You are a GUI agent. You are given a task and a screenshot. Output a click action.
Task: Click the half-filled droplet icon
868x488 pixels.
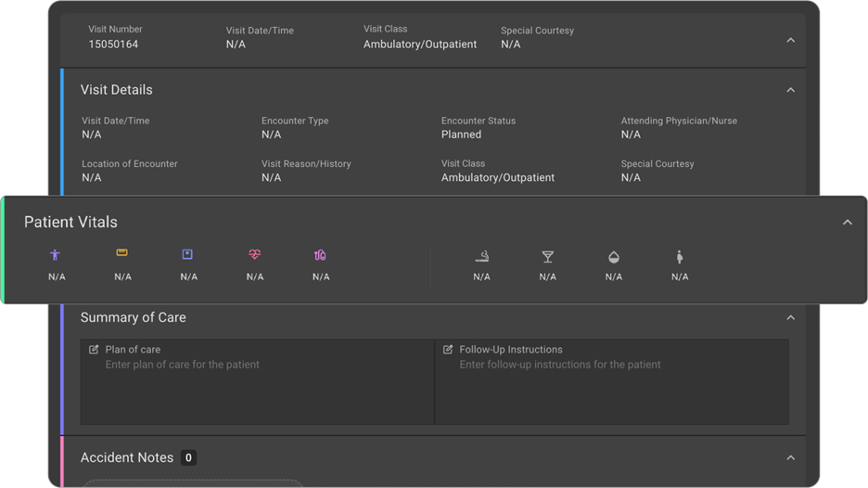coord(613,257)
